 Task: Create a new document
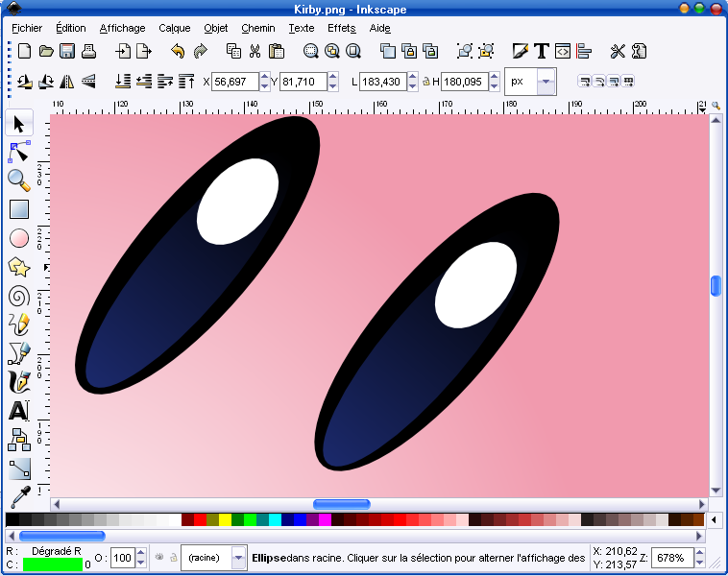pyautogui.click(x=24, y=51)
